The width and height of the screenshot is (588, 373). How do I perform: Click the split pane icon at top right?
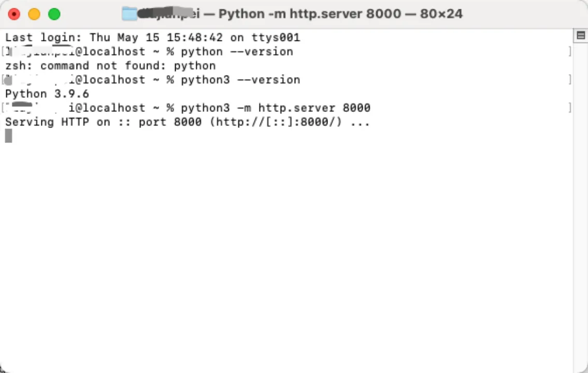click(581, 36)
